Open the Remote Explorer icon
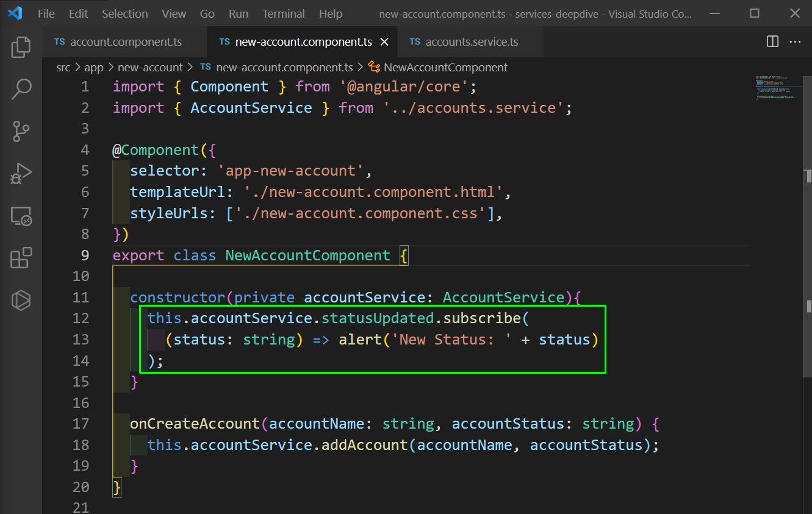Image resolution: width=812 pixels, height=514 pixels. [21, 216]
